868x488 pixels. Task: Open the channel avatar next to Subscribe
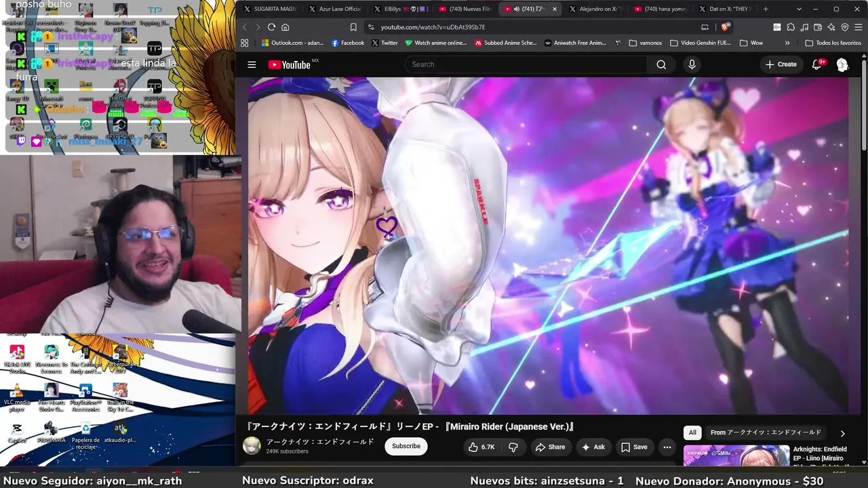pos(252,445)
